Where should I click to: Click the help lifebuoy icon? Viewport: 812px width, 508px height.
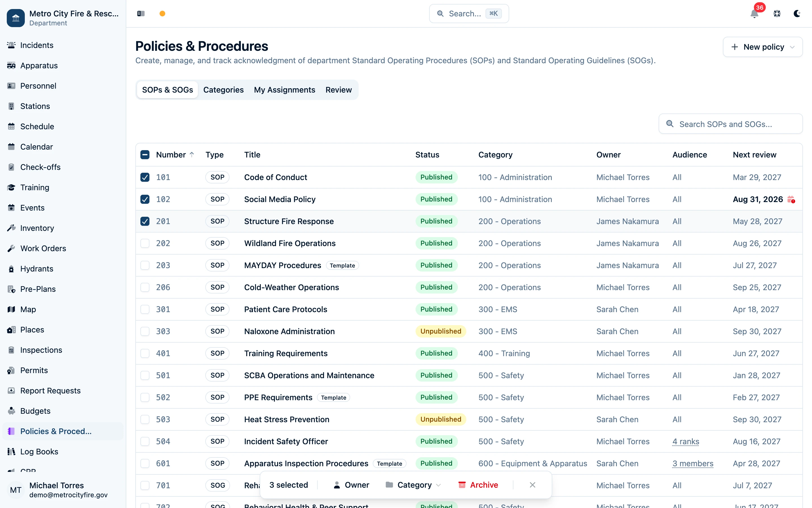[777, 14]
